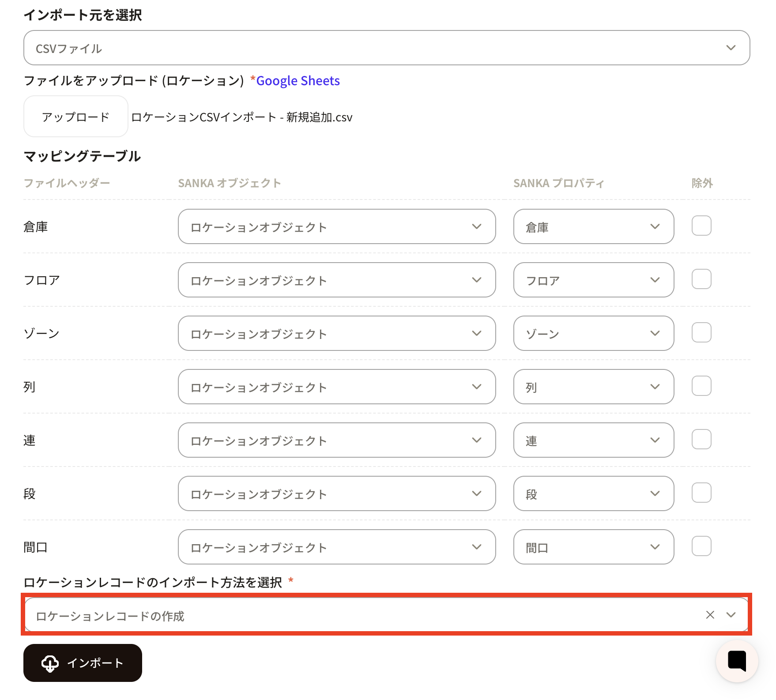Toggle exclude checkbox for ゾーン row
776x700 pixels.
(701, 332)
